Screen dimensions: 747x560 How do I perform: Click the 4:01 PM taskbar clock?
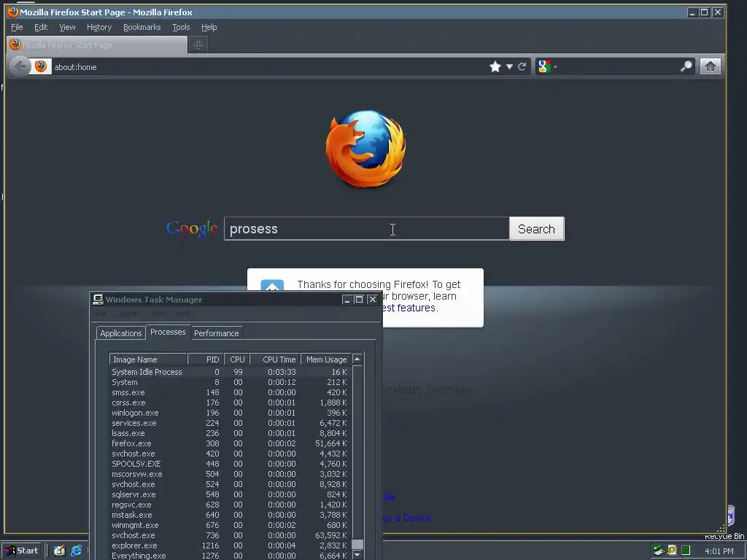(x=719, y=551)
